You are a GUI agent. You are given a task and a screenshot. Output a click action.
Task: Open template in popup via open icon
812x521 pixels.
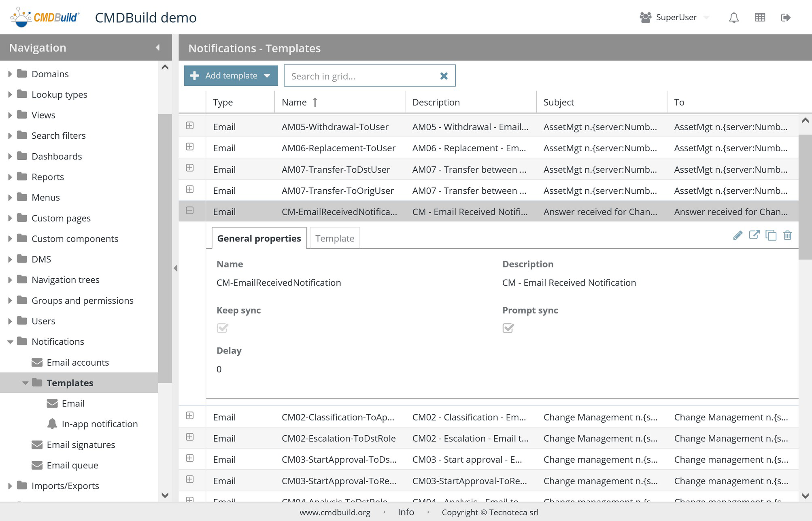[x=754, y=235]
